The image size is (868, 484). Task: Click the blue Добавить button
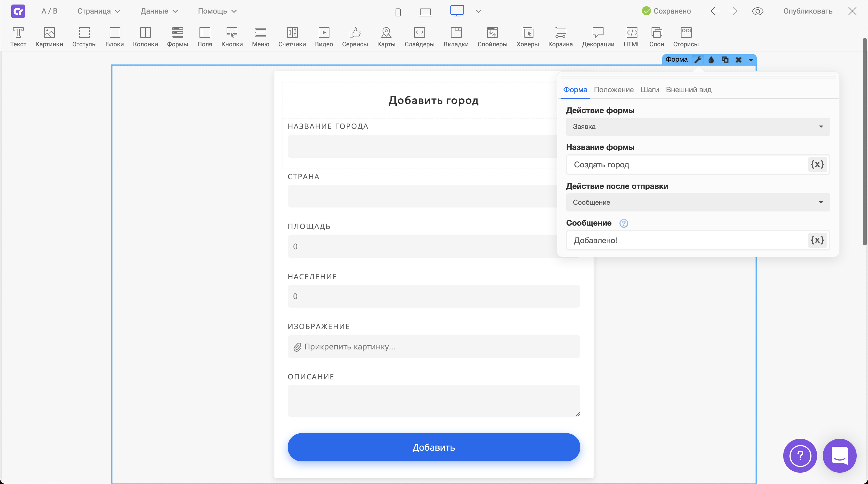click(x=434, y=447)
